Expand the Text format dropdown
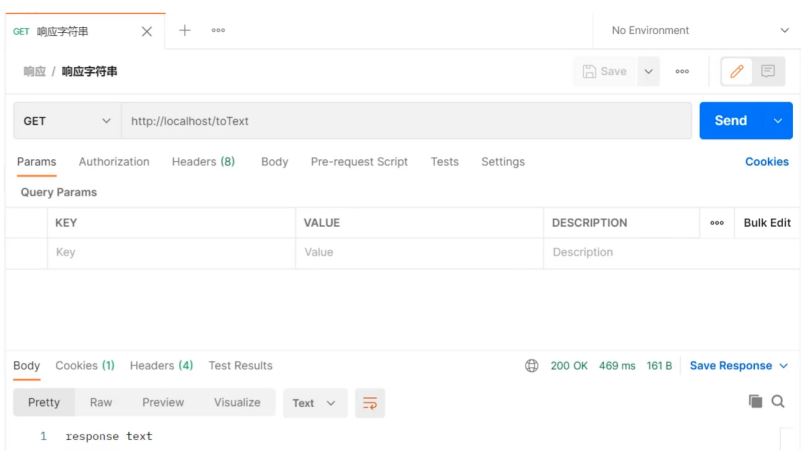The width and height of the screenshot is (808, 468). 315,403
